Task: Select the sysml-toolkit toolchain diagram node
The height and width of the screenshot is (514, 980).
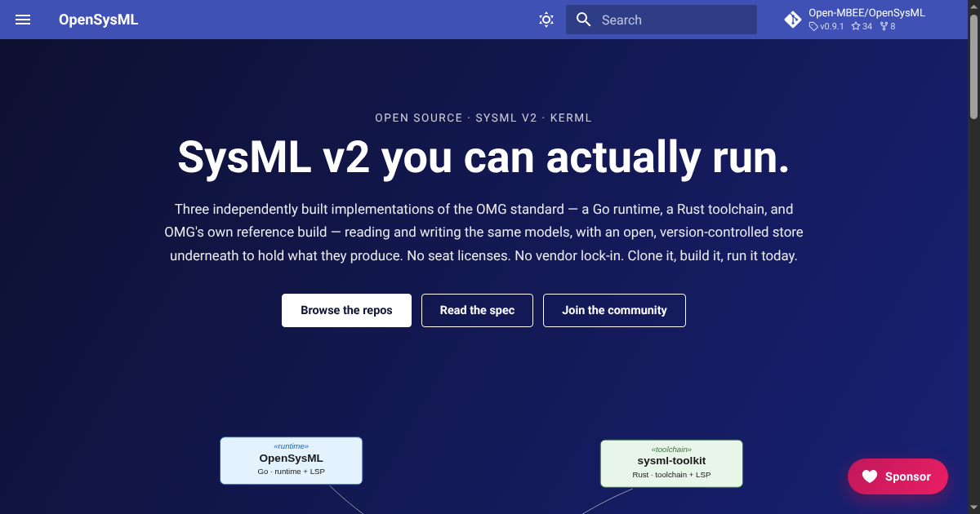Action: point(671,463)
